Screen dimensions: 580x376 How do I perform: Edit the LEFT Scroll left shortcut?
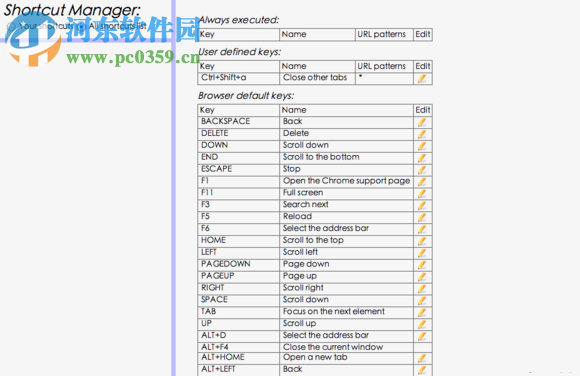pyautogui.click(x=422, y=253)
